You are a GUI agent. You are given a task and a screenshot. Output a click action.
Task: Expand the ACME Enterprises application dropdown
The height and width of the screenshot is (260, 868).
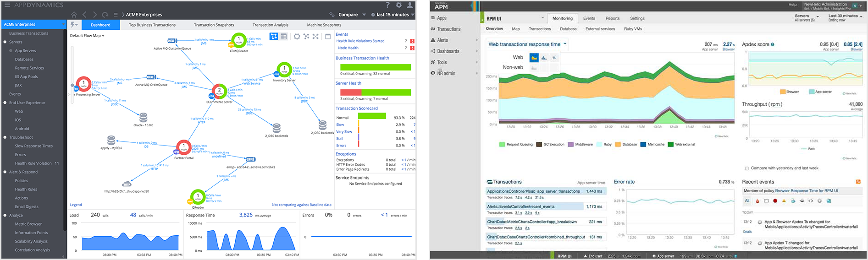click(x=64, y=24)
